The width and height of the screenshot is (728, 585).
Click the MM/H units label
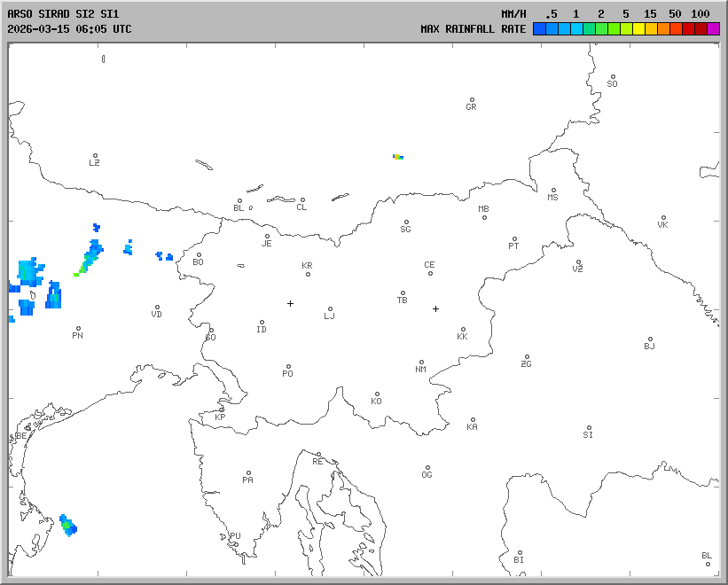pos(513,14)
